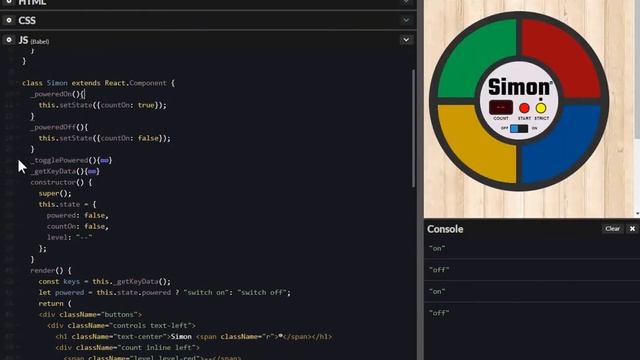This screenshot has height=360, width=640.
Task: Click the 'level: "--"' state line
Action: (x=69, y=238)
